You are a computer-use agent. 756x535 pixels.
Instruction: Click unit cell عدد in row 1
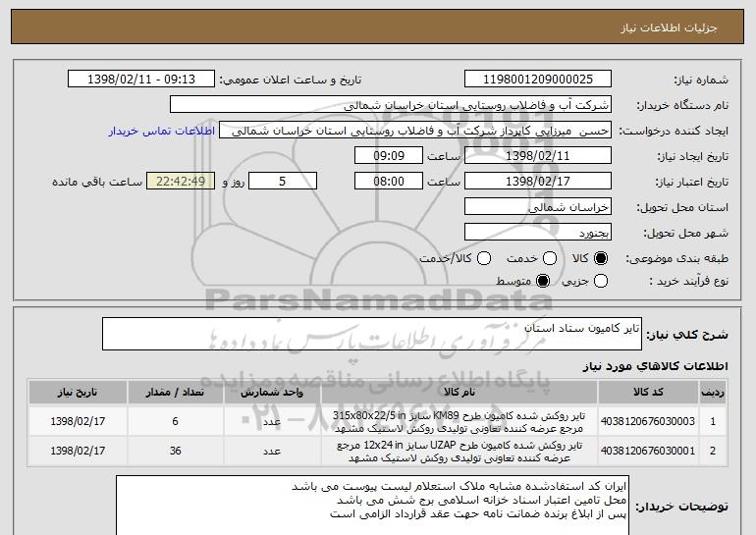[272, 422]
